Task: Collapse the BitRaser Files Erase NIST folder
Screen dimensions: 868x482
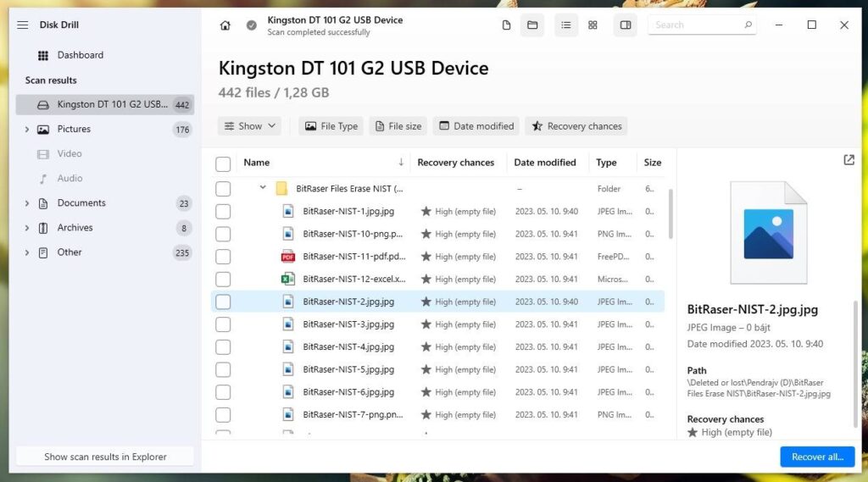Action: pyautogui.click(x=263, y=187)
